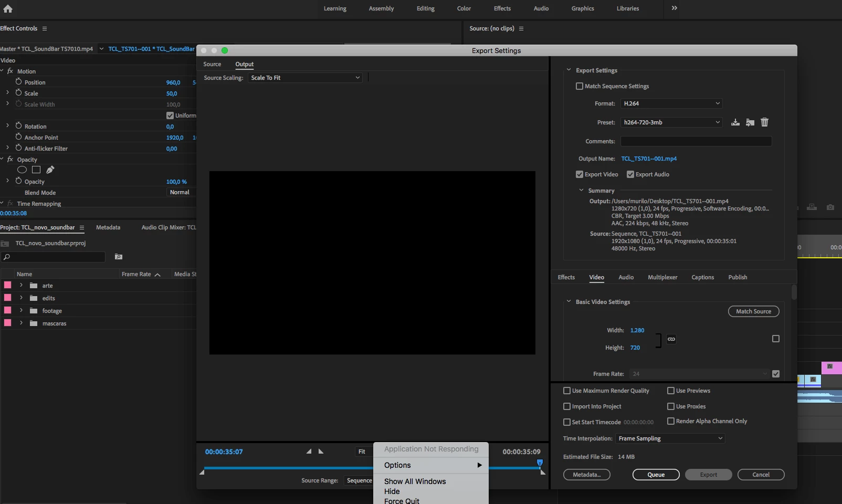Click the Cancel button
Image resolution: width=842 pixels, height=504 pixels.
(x=761, y=475)
